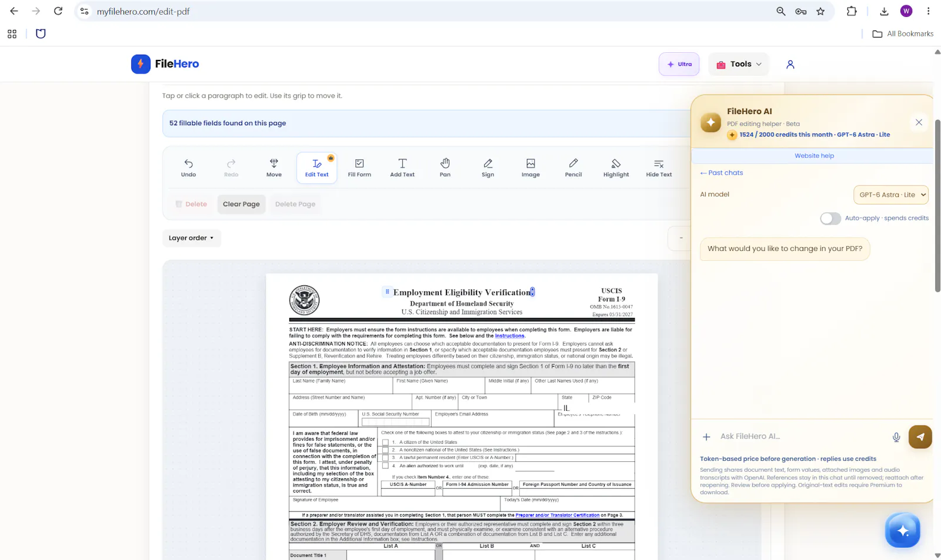Open the browser extensions puzzle icon
Viewport: 941px width, 560px height.
(852, 11)
